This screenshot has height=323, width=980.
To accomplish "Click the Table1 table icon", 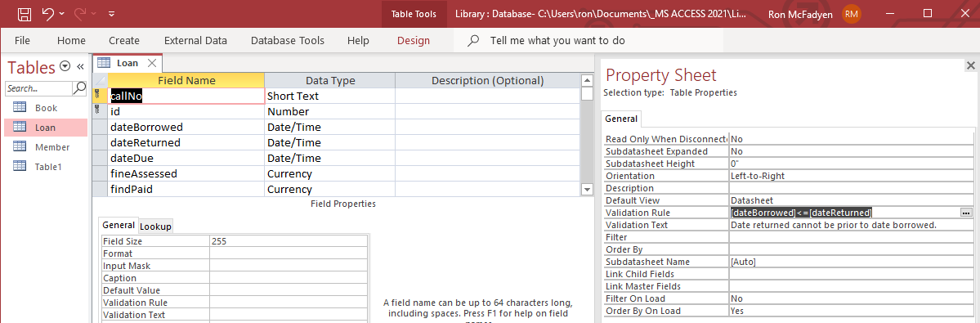I will point(20,167).
